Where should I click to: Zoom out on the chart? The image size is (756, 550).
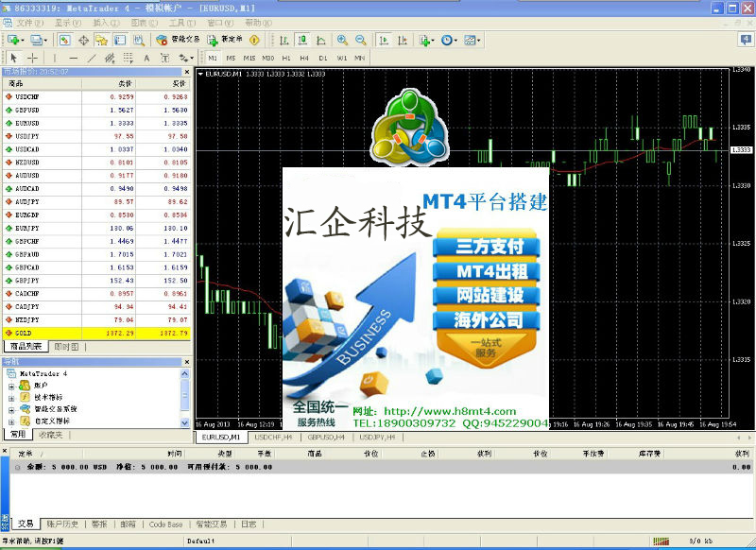[x=361, y=40]
